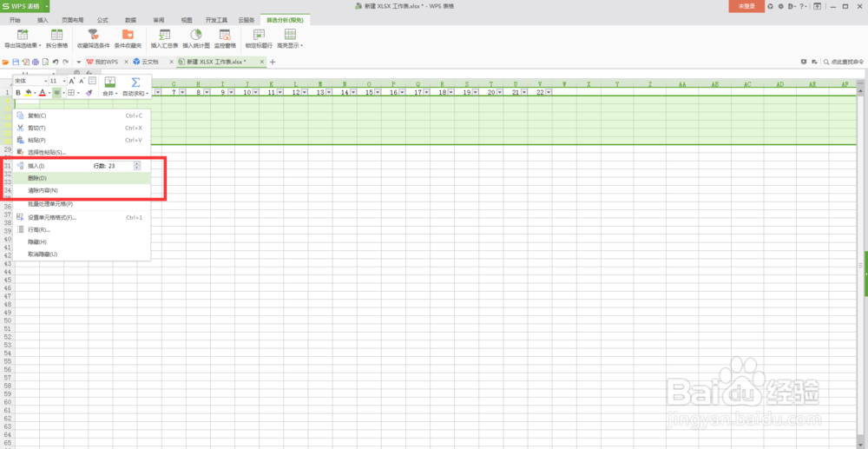868x449 pixels.
Task: Click the printer icon in quick toolbar
Action: point(36,62)
